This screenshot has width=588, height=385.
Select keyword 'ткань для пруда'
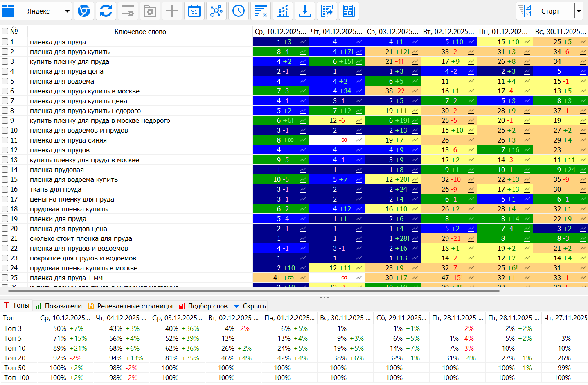click(x=56, y=189)
